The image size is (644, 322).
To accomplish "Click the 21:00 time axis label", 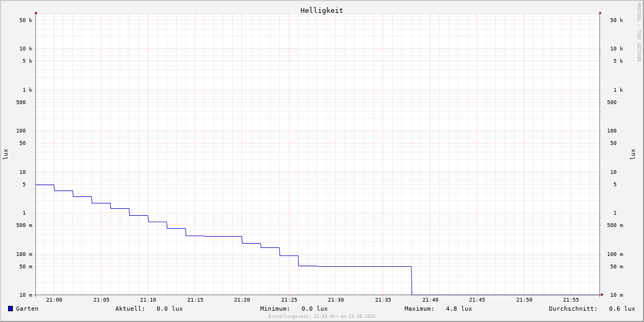I will 54,300.
